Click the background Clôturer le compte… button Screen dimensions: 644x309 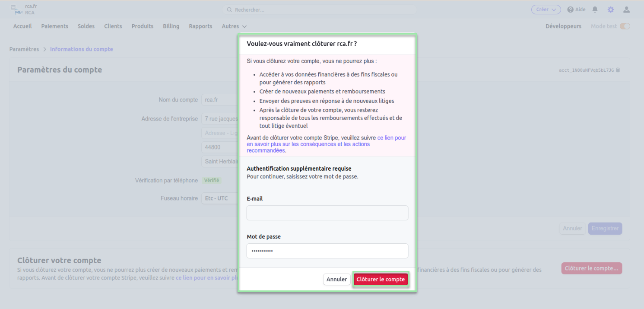click(592, 268)
